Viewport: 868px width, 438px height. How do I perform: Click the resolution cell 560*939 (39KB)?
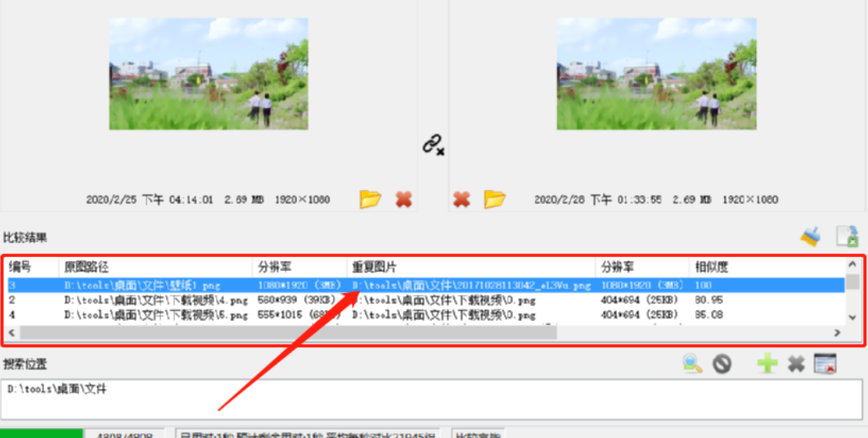(296, 300)
